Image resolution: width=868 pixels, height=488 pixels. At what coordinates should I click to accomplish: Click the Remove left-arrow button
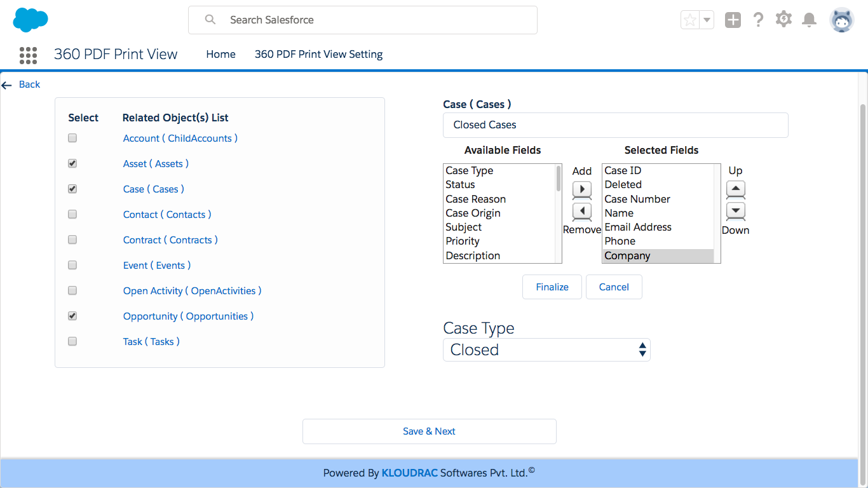pyautogui.click(x=581, y=211)
